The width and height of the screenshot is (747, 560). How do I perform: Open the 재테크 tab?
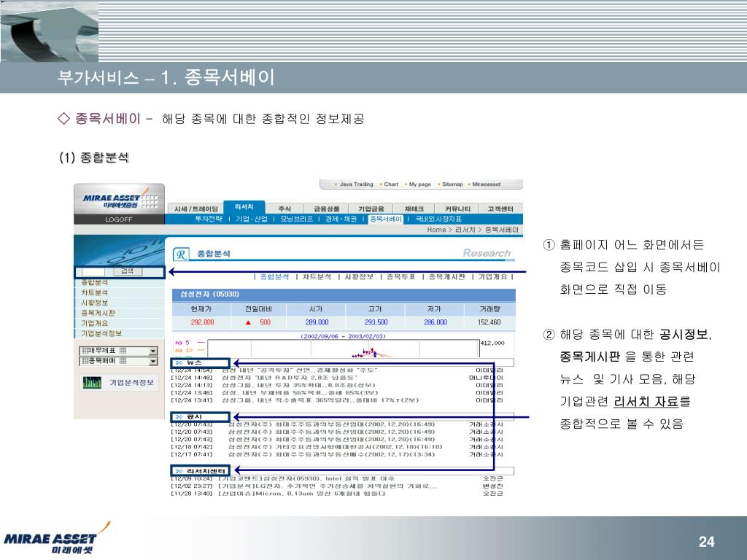414,209
